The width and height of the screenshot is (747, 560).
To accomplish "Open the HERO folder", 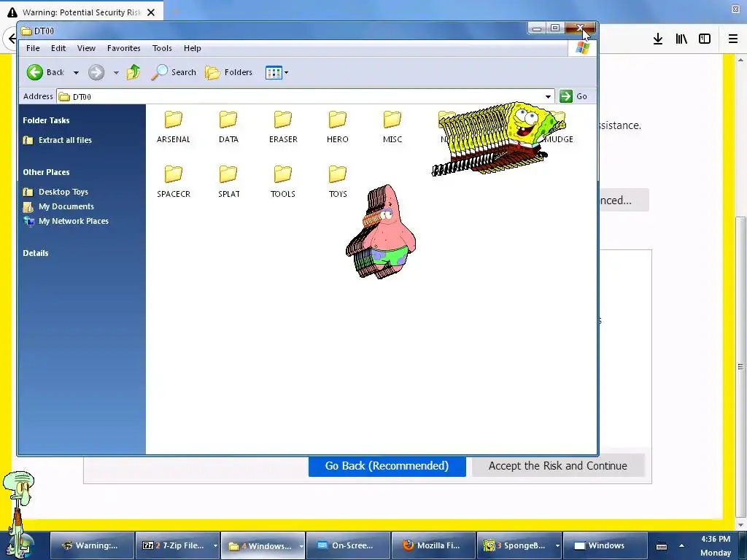I will click(337, 127).
